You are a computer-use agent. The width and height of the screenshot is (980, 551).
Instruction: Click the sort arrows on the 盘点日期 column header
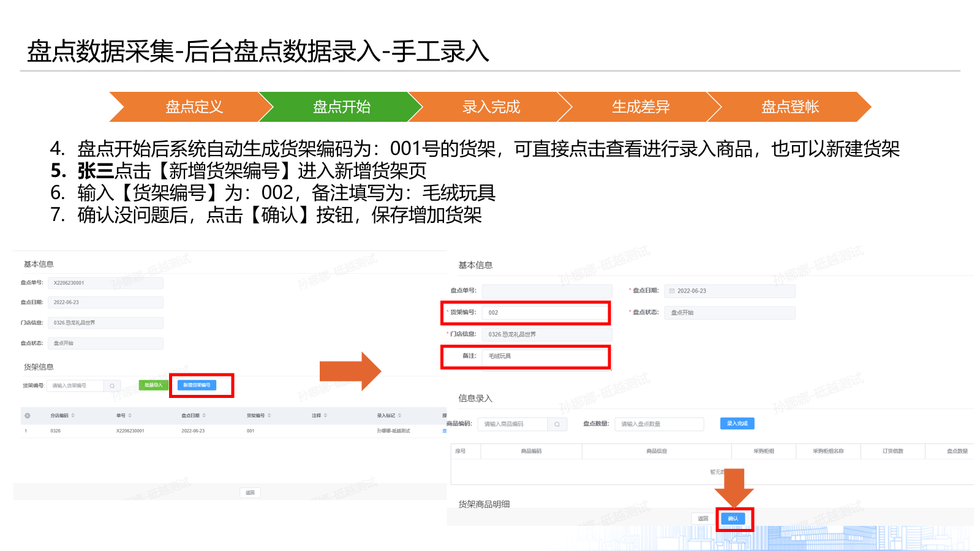204,416
